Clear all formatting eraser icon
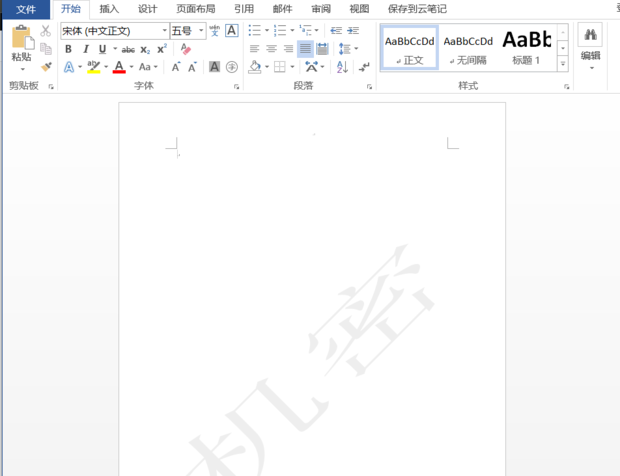Image resolution: width=620 pixels, height=476 pixels. [x=185, y=49]
